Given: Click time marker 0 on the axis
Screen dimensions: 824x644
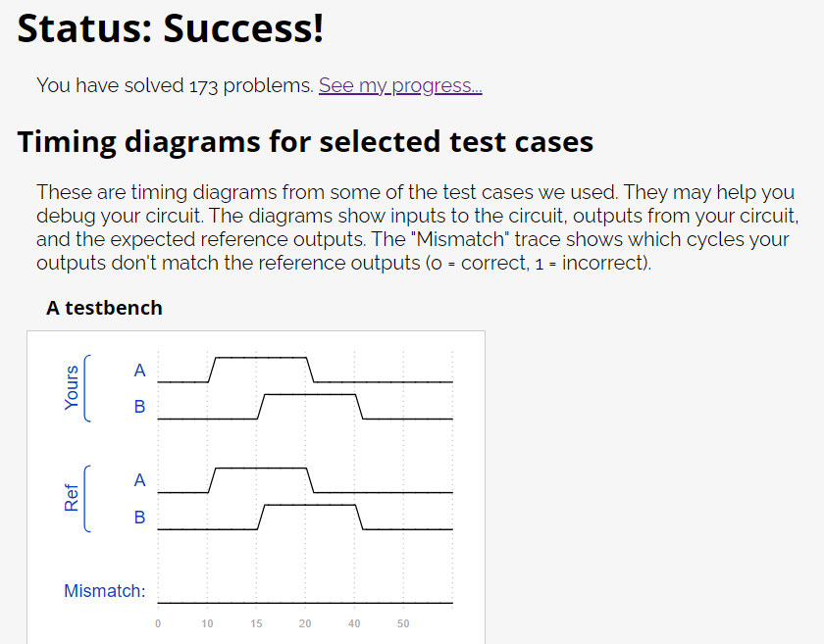Looking at the screenshot, I should [x=157, y=623].
